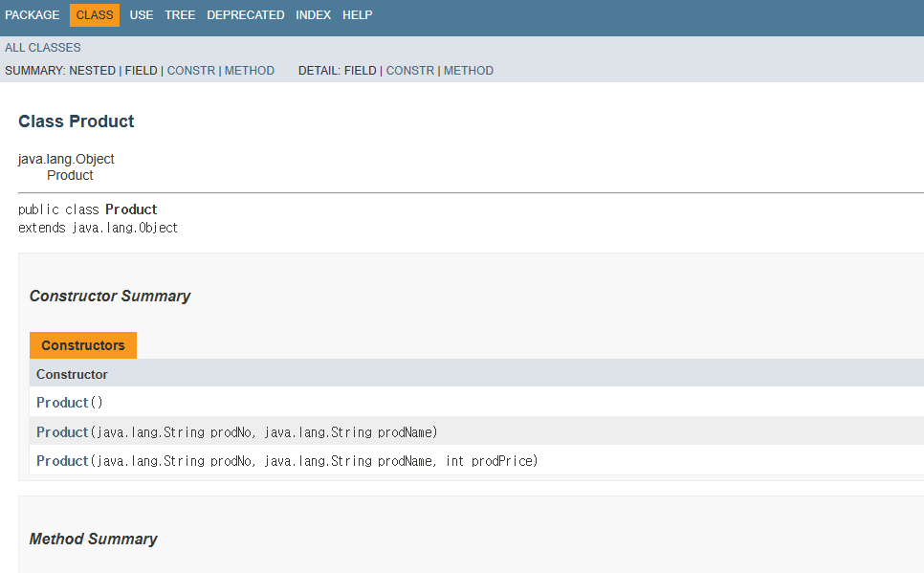Screen dimensions: 924x573
Task: Open the INDEX page
Action: [314, 15]
